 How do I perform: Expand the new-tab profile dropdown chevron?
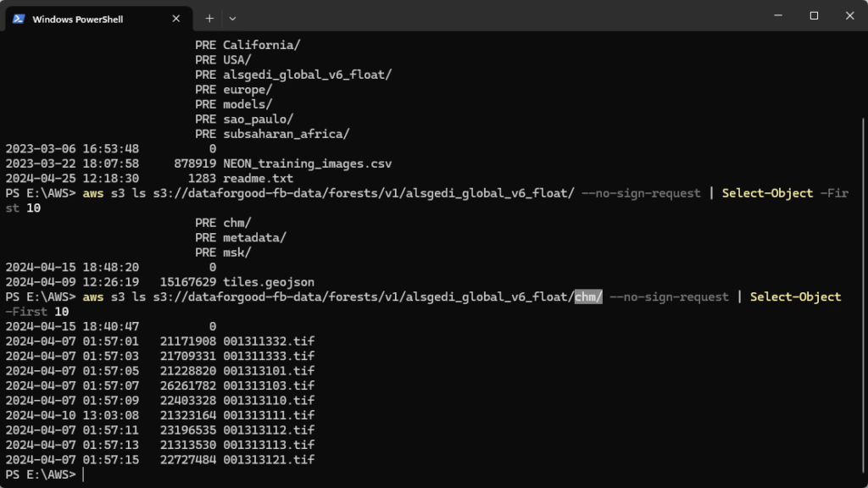pyautogui.click(x=233, y=18)
